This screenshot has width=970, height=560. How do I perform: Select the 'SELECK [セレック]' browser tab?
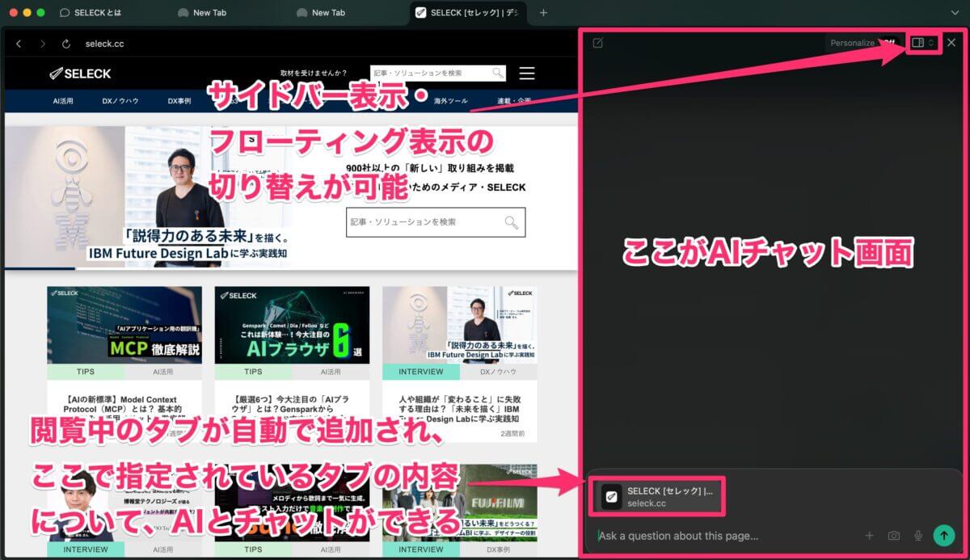pos(467,13)
